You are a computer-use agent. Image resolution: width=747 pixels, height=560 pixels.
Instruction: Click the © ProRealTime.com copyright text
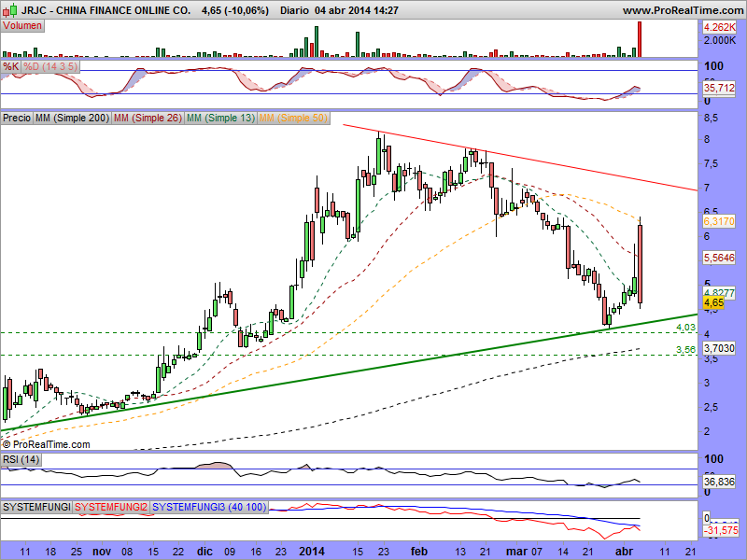pyautogui.click(x=46, y=444)
